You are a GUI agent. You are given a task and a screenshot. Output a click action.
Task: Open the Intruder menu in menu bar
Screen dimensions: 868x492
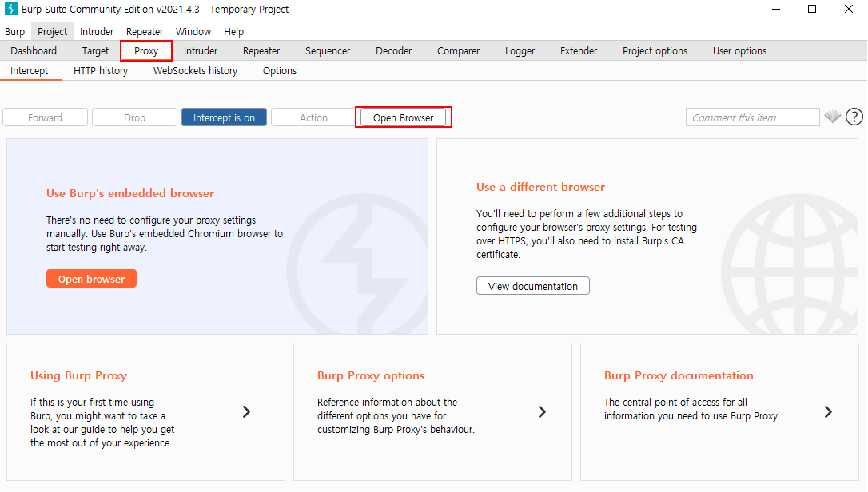pyautogui.click(x=97, y=31)
